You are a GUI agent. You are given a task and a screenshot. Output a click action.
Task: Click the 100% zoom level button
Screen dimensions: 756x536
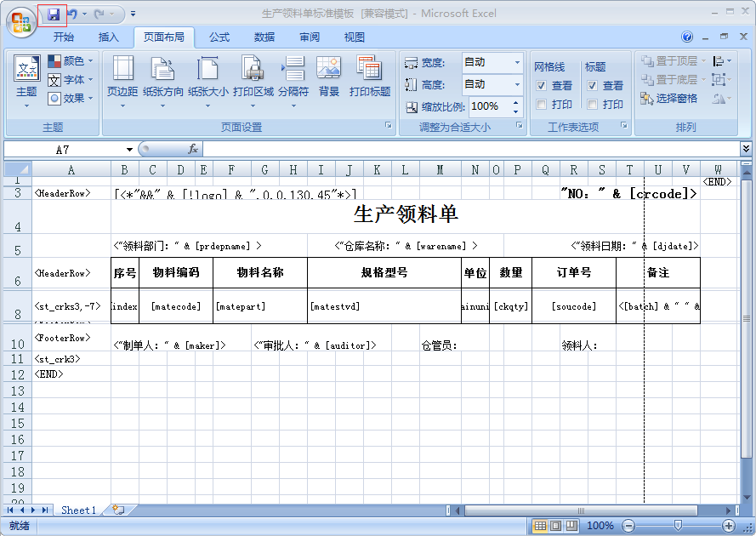[600, 526]
